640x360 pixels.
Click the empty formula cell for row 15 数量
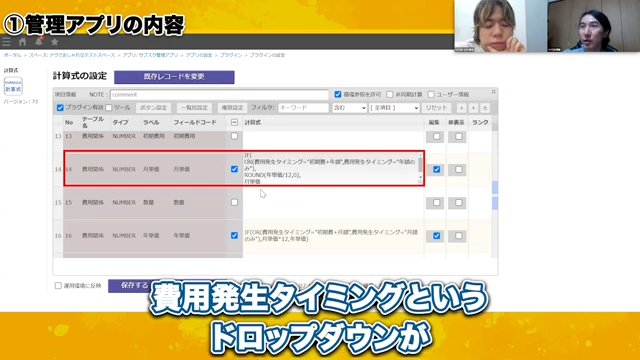(x=333, y=202)
